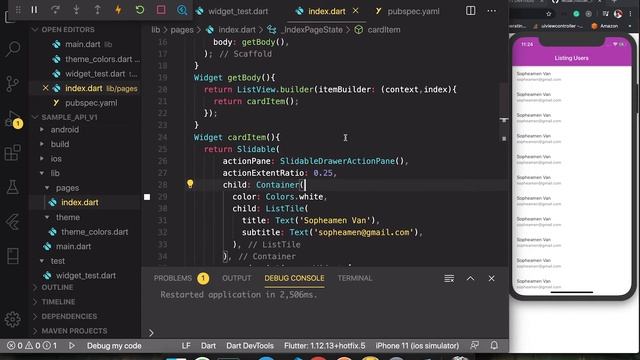Open main.dart under the lib folder
This screenshot has width=640, height=360.
[x=73, y=247]
